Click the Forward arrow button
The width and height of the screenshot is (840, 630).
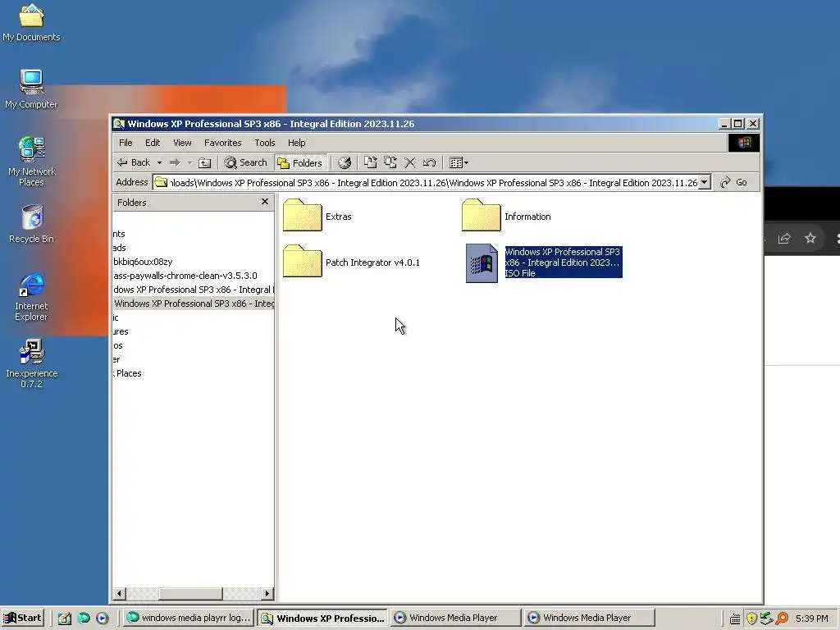pos(175,162)
